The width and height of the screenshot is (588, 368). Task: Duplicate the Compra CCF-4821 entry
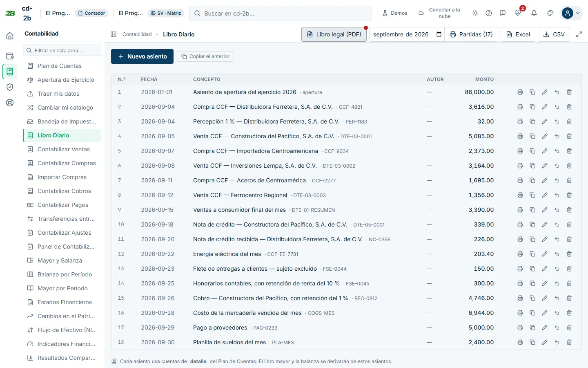532,107
